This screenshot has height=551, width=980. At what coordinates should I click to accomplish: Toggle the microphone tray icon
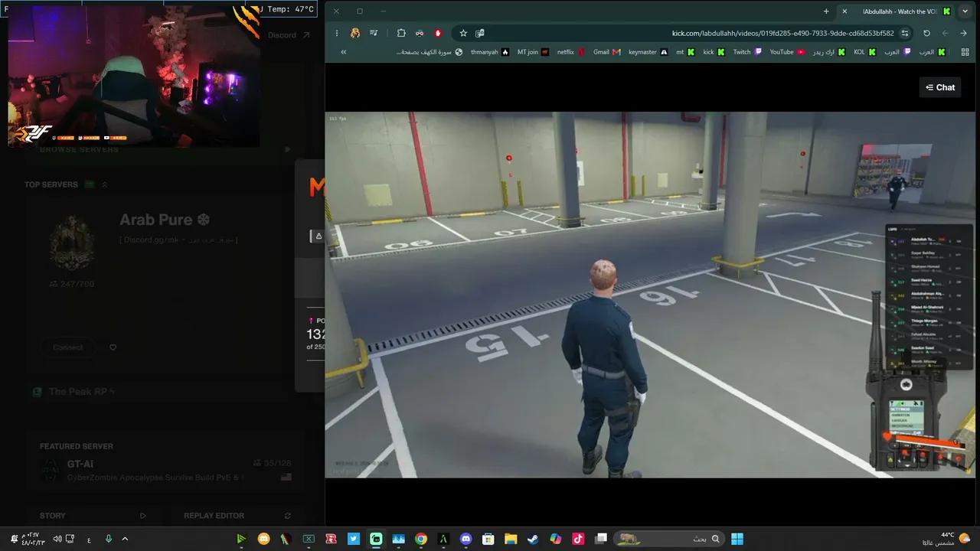coord(108,539)
